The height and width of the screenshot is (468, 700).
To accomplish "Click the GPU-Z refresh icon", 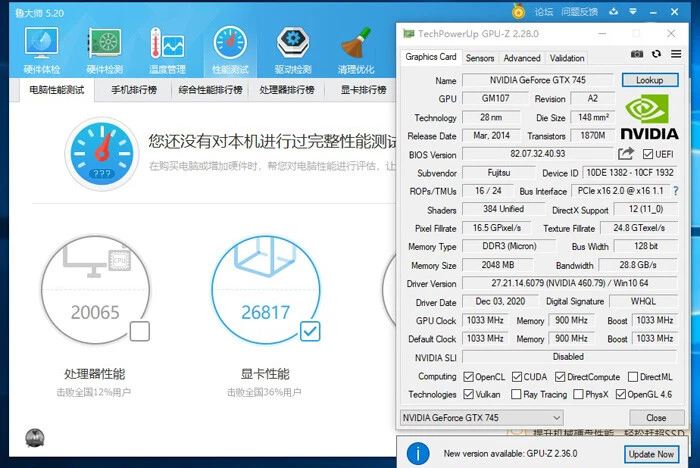I will click(656, 54).
